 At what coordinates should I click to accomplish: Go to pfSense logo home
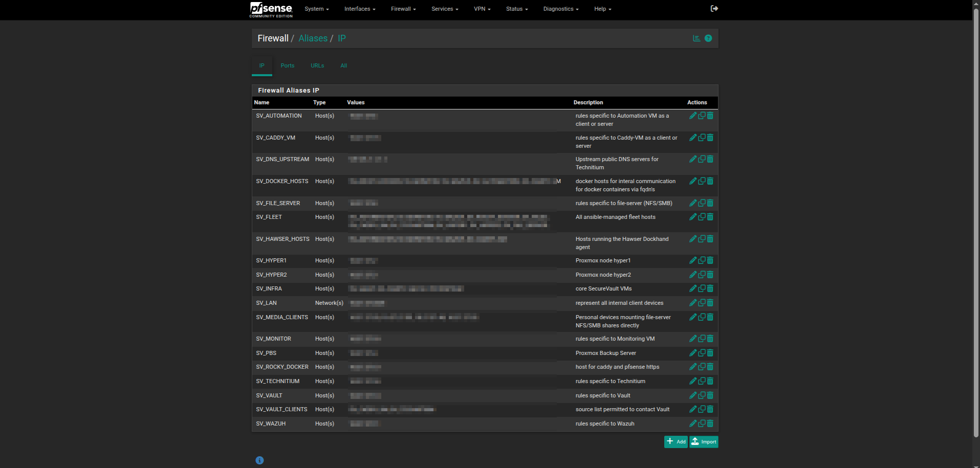[271, 9]
